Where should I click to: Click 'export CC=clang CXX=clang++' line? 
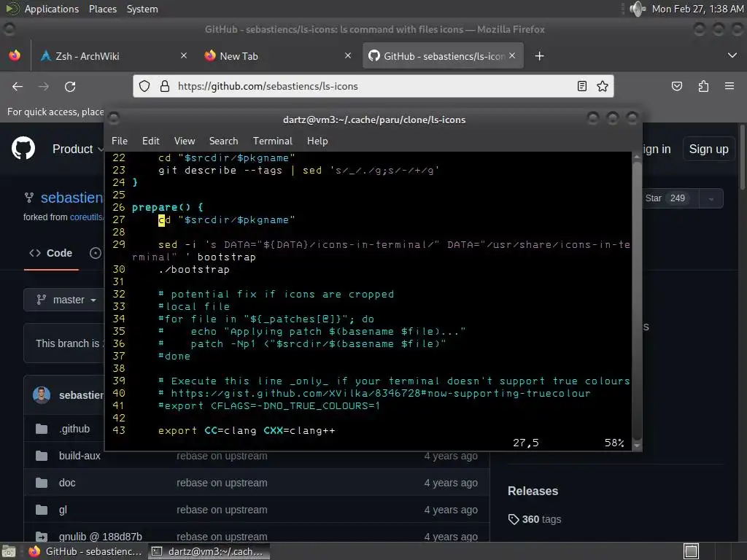click(247, 431)
